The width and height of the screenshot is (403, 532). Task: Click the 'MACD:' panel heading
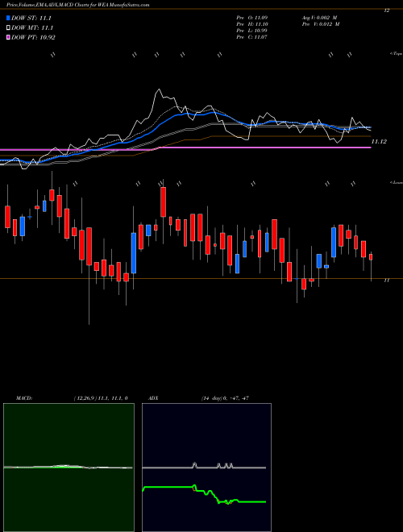[x=24, y=398]
